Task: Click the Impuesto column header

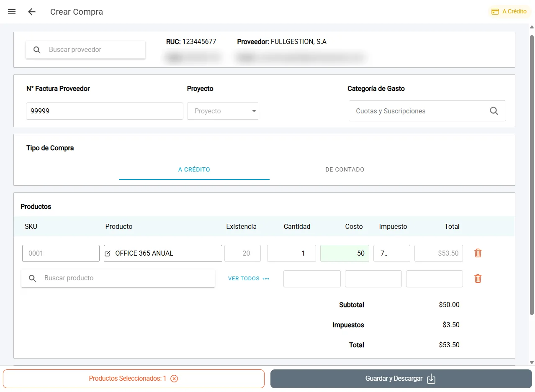Action: pos(393,226)
